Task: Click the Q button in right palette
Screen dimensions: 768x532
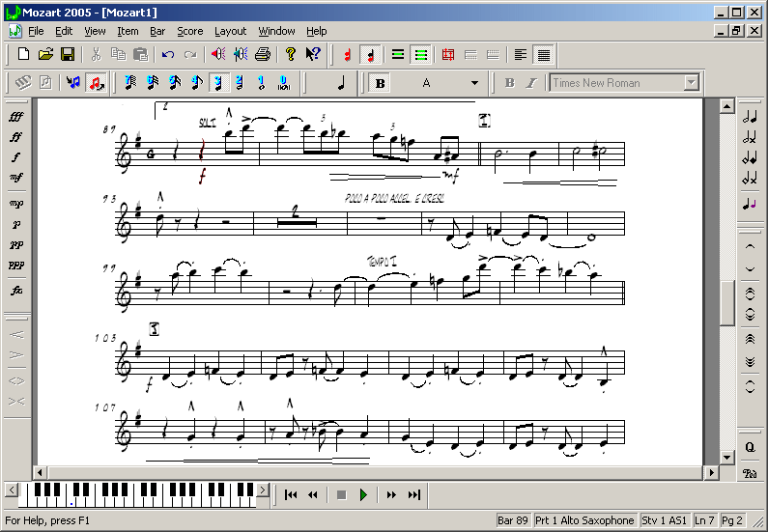Action: point(750,447)
